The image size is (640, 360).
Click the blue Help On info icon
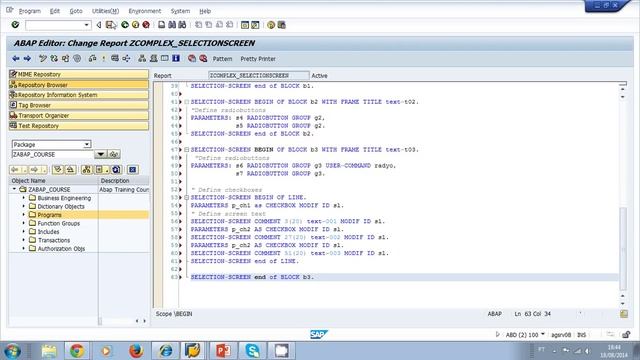[x=176, y=59]
